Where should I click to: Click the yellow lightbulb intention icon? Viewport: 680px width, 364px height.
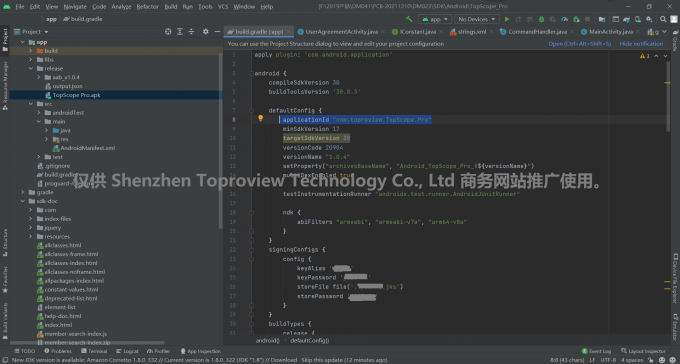pyautogui.click(x=261, y=118)
